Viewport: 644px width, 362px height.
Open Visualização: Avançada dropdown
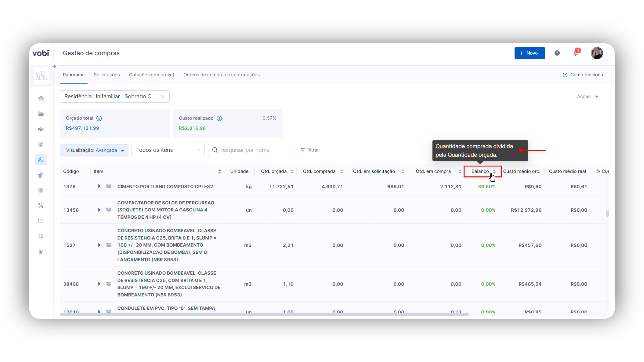(94, 150)
